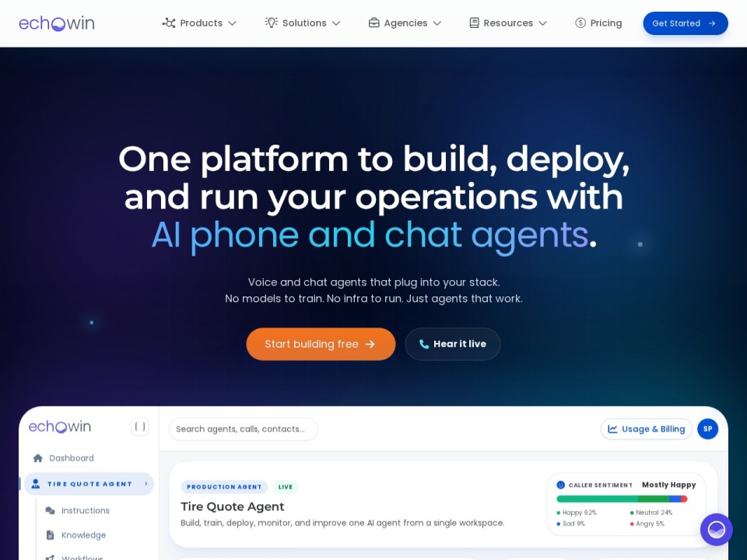Click the Sad 9% legend entry

[x=570, y=523]
